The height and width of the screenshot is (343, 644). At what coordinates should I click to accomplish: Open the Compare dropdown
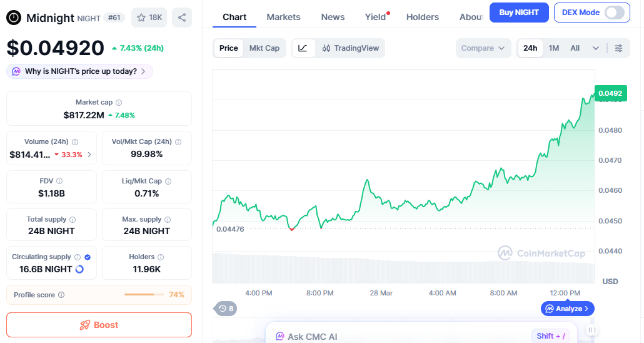[x=483, y=48]
